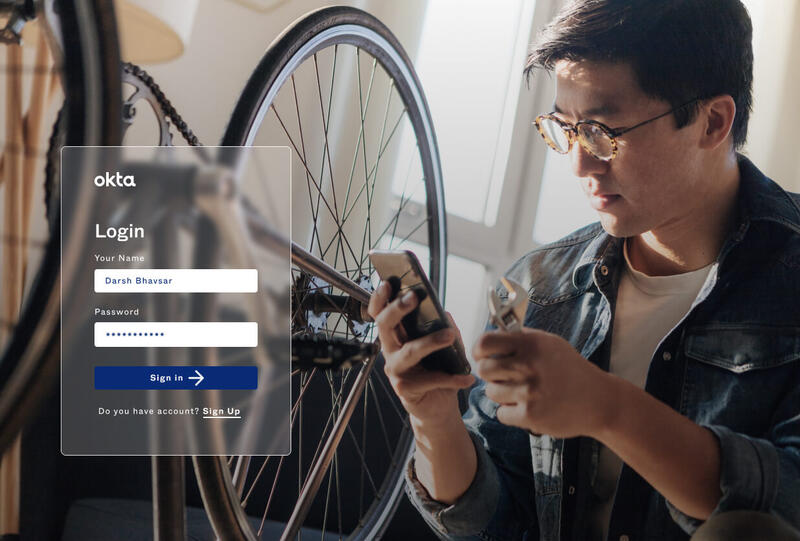Click the "Password" field label
The width and height of the screenshot is (800, 541).
pyautogui.click(x=117, y=312)
